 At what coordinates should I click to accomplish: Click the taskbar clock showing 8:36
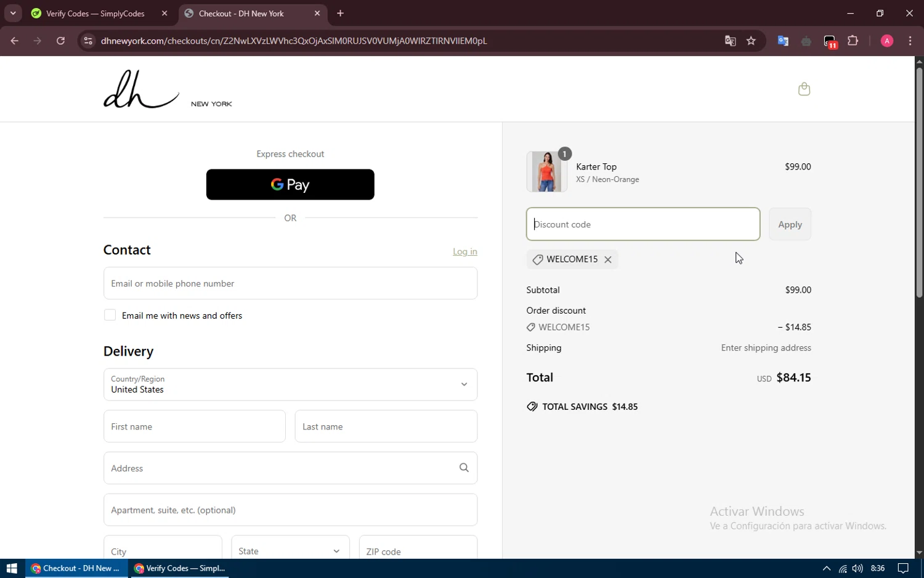click(x=878, y=569)
